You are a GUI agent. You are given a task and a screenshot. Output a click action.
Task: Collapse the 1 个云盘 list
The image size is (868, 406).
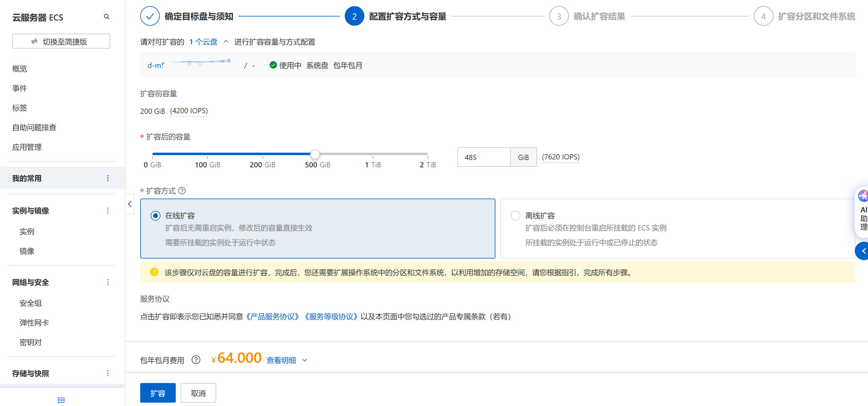[x=203, y=42]
